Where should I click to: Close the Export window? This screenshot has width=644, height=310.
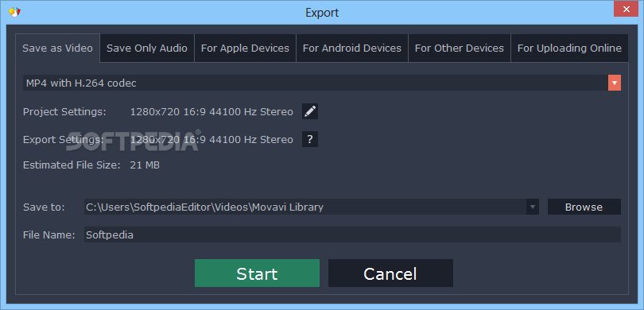pos(626,9)
